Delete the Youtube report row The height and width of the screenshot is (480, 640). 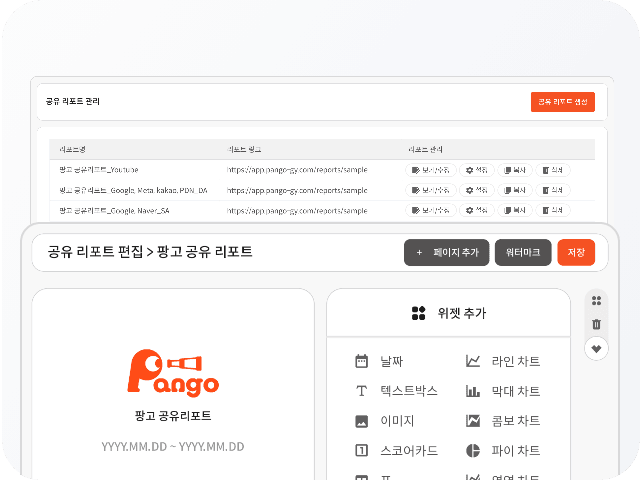553,170
